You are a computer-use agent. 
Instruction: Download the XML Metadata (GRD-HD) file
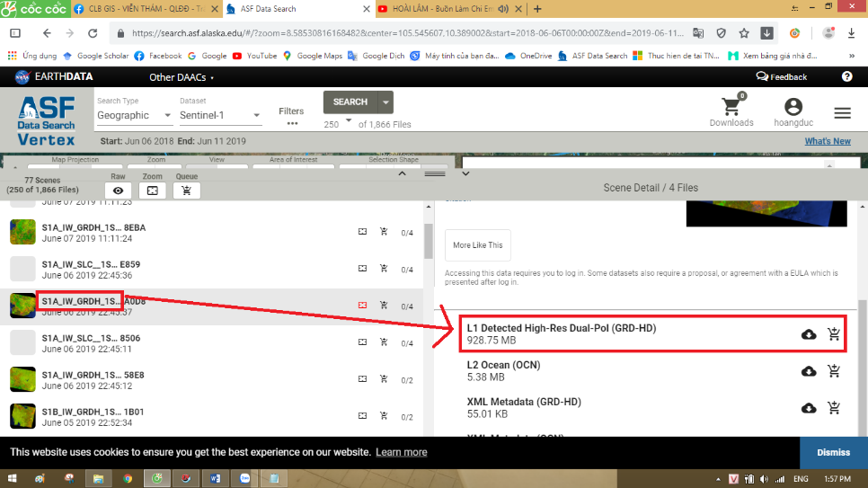808,408
